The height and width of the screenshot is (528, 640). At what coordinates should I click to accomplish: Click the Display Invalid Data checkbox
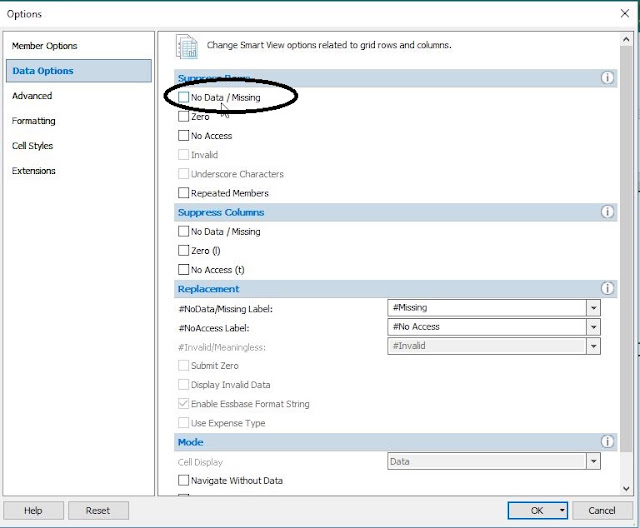[183, 384]
